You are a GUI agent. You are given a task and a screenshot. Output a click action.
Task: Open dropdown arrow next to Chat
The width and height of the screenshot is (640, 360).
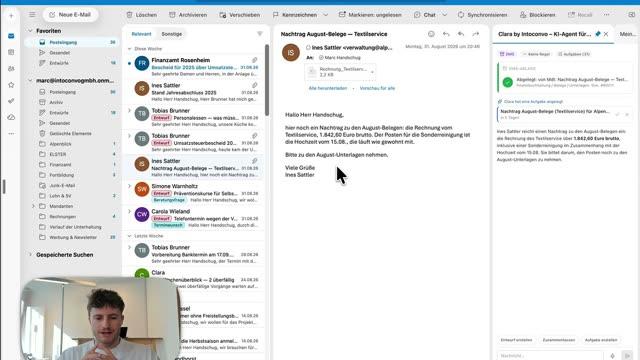click(x=444, y=15)
